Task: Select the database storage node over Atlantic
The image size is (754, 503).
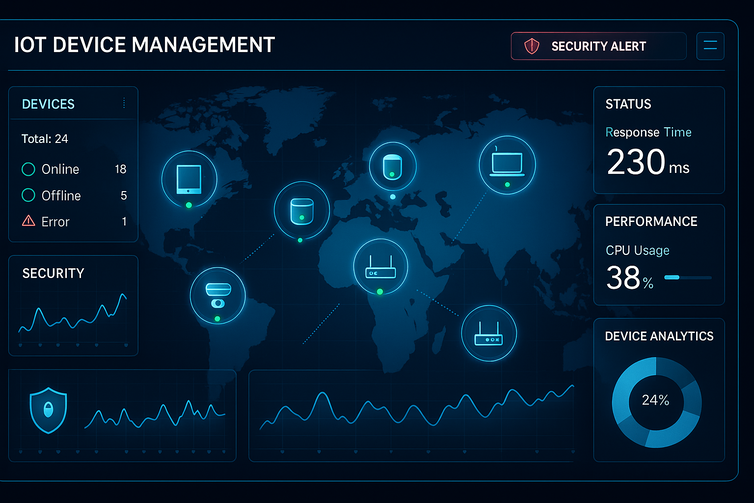Action: [x=301, y=210]
